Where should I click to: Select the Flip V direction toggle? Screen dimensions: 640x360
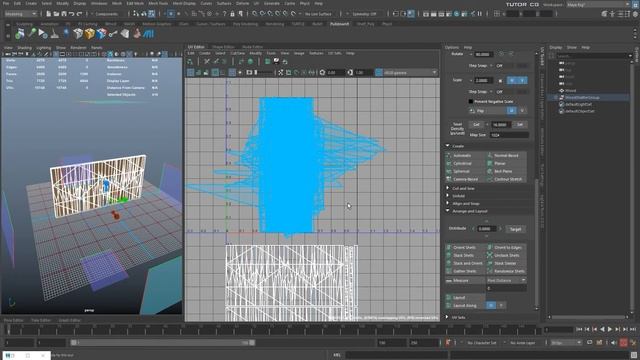pos(522,111)
